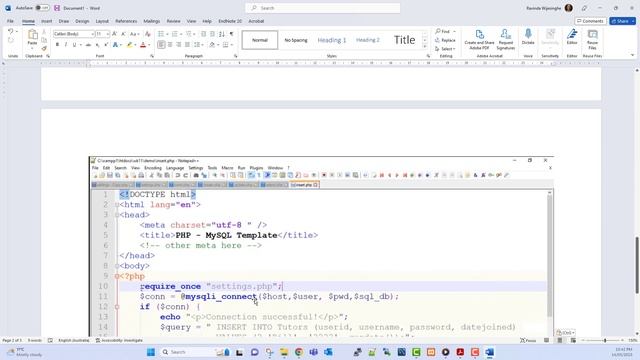Click the Word icon on taskbar
The image size is (640, 360).
click(x=490, y=352)
